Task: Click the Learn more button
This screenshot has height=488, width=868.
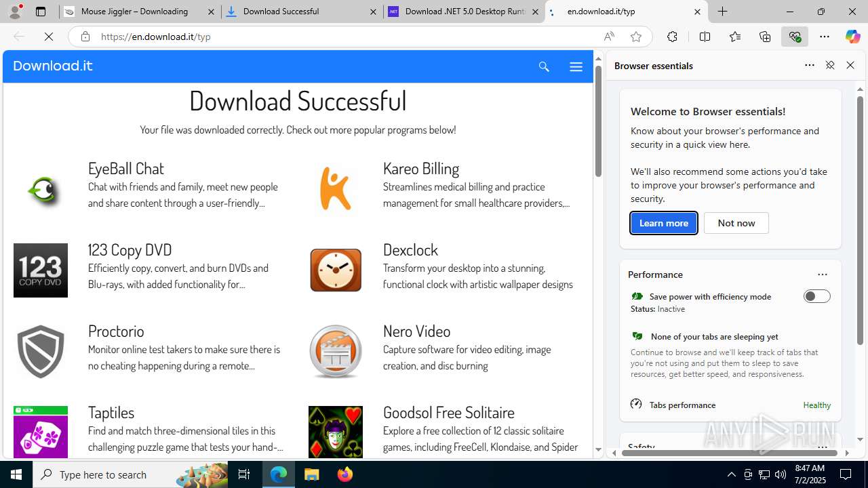Action: pos(664,223)
